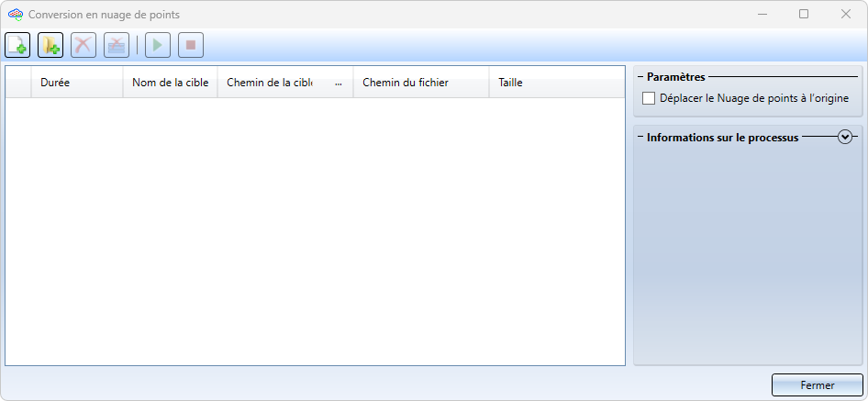Stop the process with the square icon
The image size is (868, 401).
pos(190,45)
